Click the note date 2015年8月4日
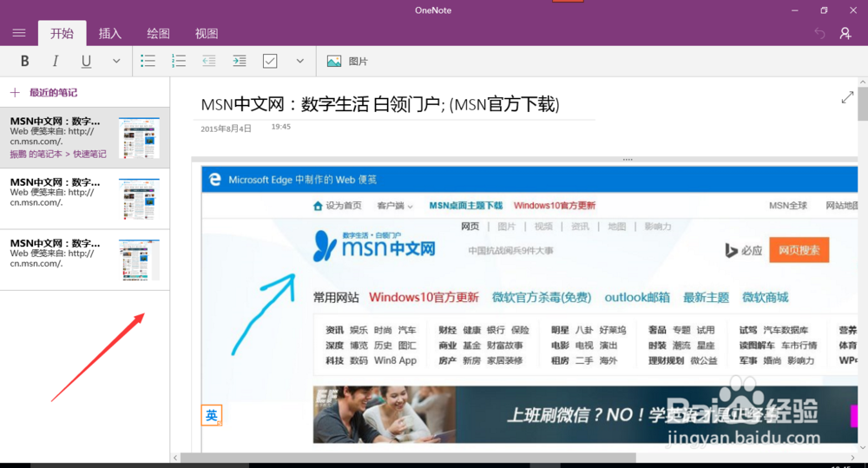Image resolution: width=868 pixels, height=468 pixels. (x=226, y=129)
